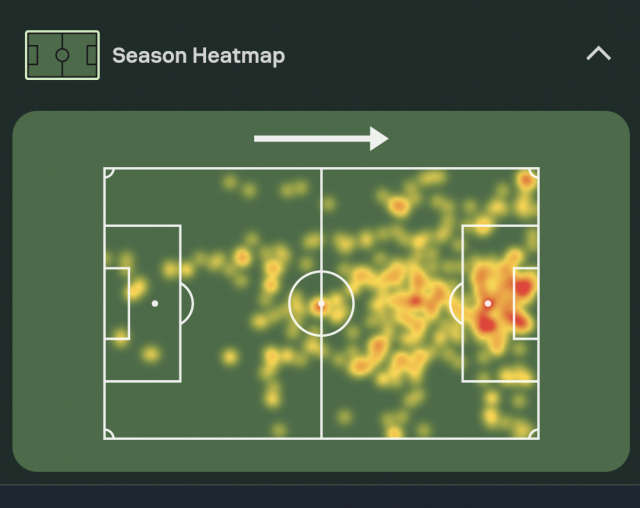This screenshot has height=508, width=640.
Task: Click the right penalty spot
Action: click(x=488, y=303)
